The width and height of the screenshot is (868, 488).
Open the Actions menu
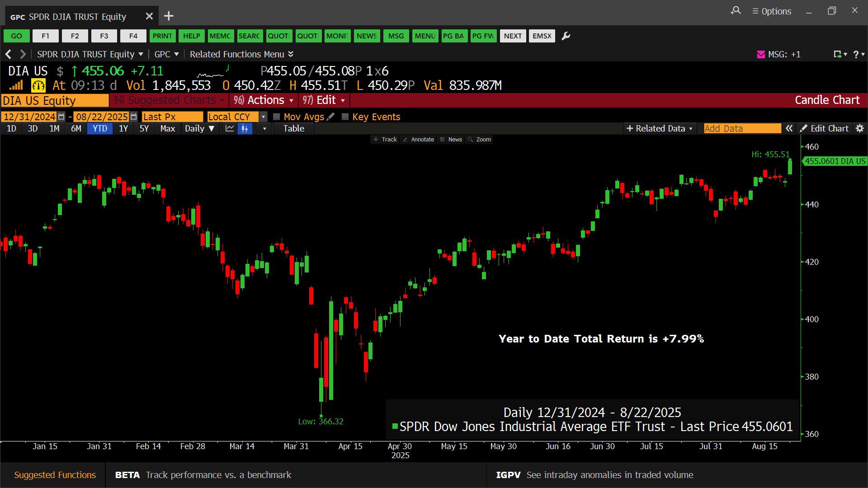264,100
